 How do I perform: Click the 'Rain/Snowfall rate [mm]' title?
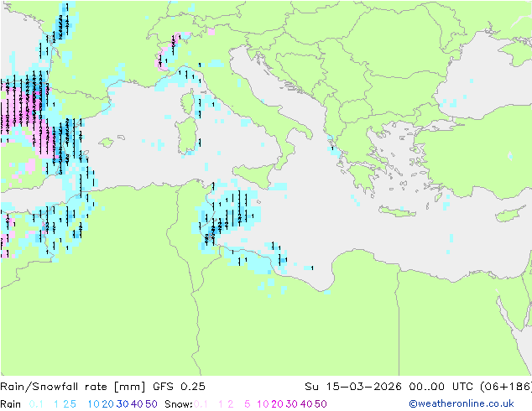73,386
